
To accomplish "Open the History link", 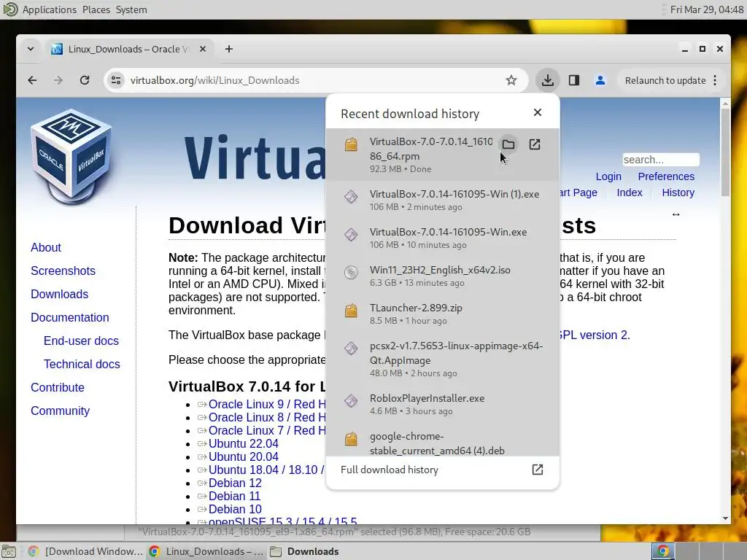I will click(678, 192).
